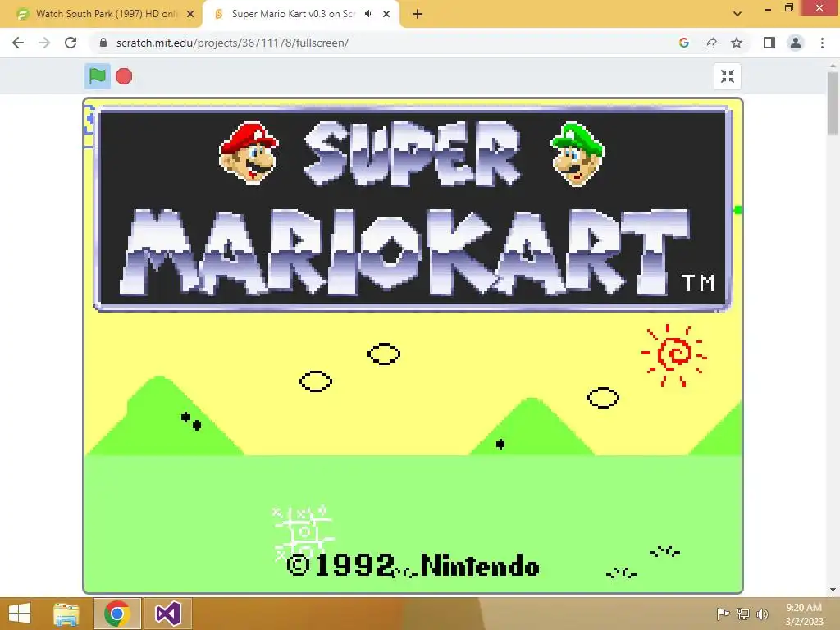Open the browser side panel

coord(769,43)
